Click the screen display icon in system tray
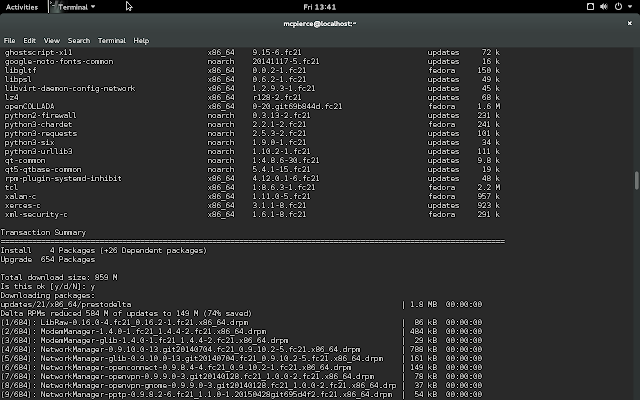 [x=590, y=7]
